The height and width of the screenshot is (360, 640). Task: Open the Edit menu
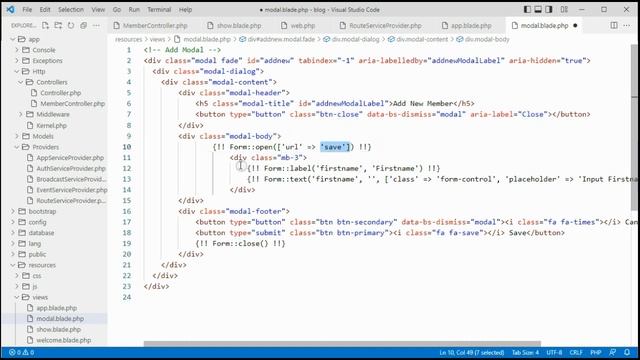click(x=45, y=9)
